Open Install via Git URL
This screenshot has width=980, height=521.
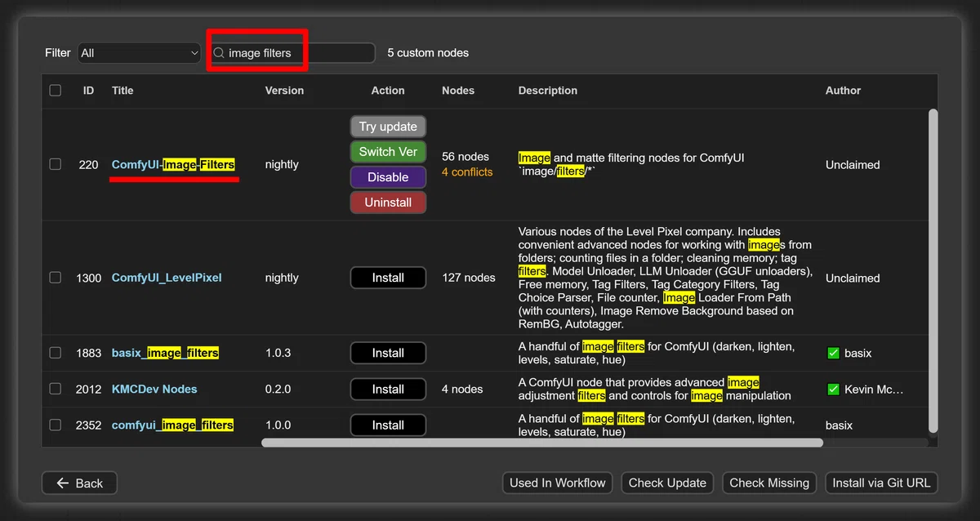pyautogui.click(x=881, y=483)
